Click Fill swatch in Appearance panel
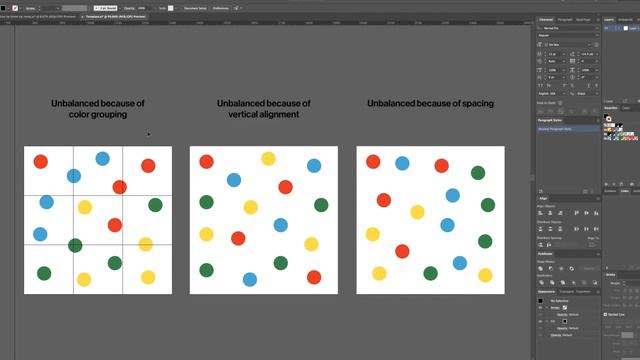 coord(564,321)
